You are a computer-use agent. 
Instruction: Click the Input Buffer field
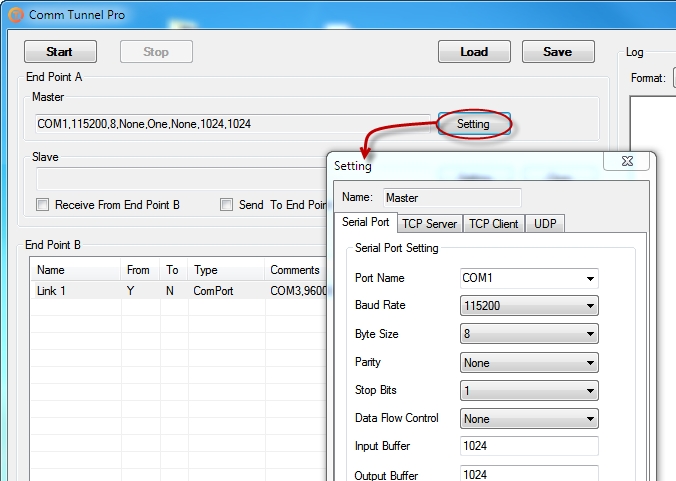529,446
